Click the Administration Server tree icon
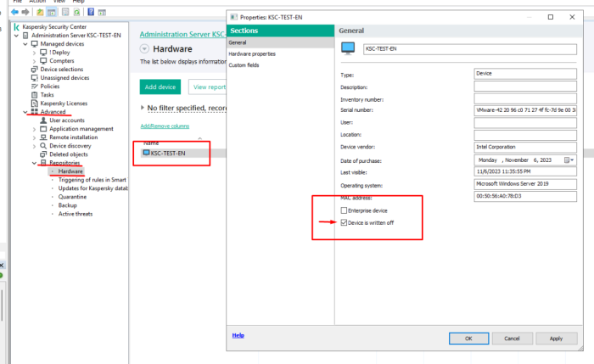Viewport: 594px width, 364px height. click(x=25, y=36)
